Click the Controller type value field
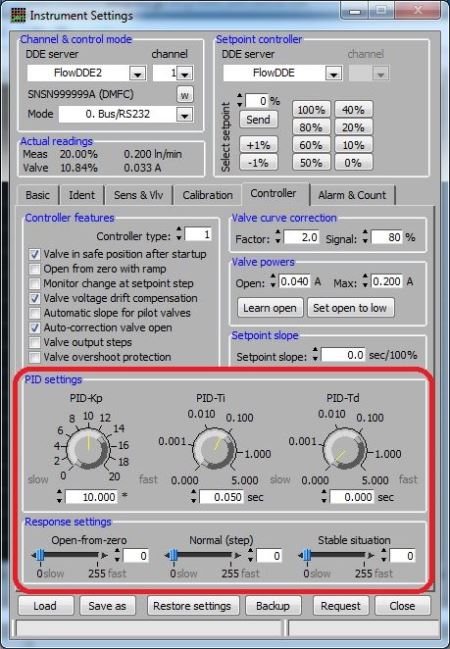 click(198, 235)
